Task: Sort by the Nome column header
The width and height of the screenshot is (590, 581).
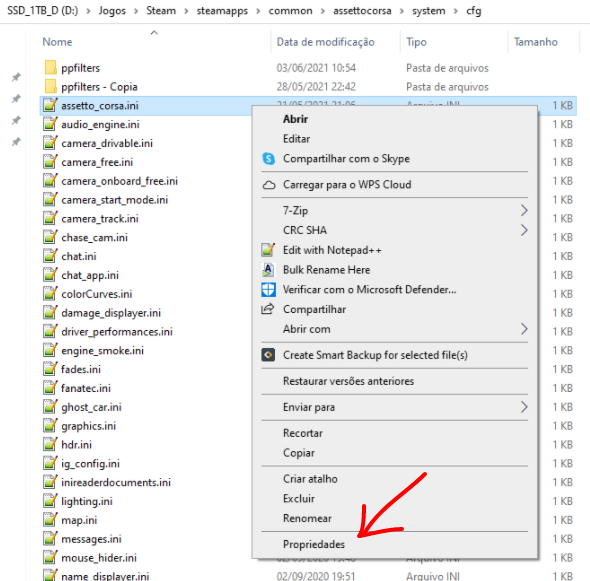Action: click(57, 42)
